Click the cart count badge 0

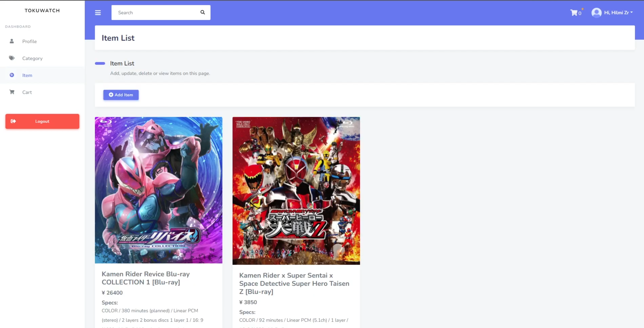(x=580, y=13)
